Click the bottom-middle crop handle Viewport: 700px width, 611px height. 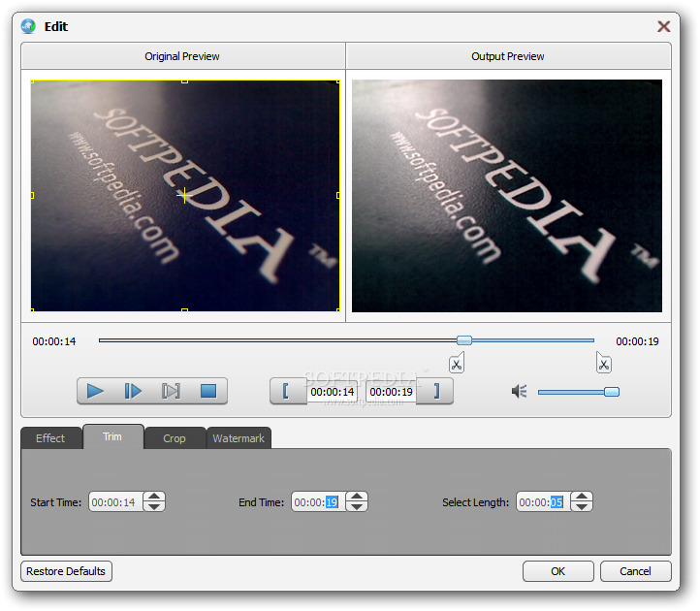point(185,310)
